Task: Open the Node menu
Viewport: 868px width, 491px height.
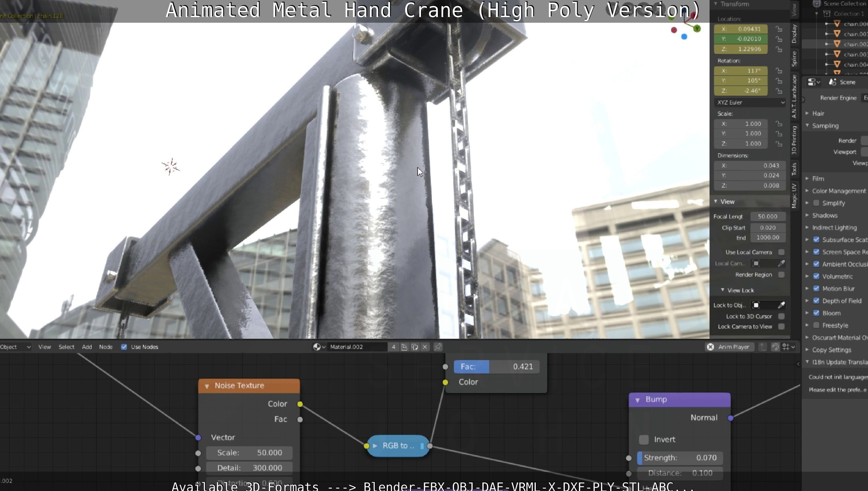Action: point(105,347)
